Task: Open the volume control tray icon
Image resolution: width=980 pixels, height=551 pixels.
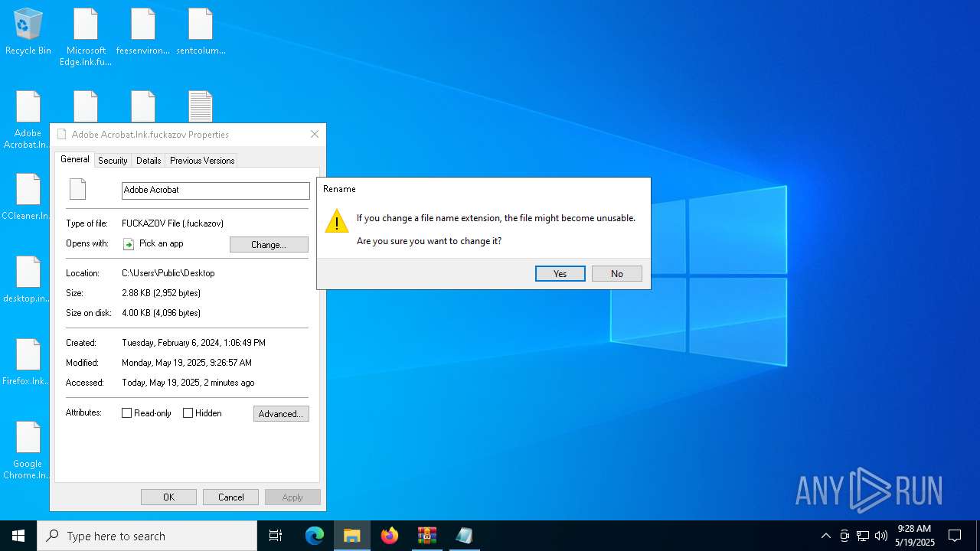Action: 881,536
